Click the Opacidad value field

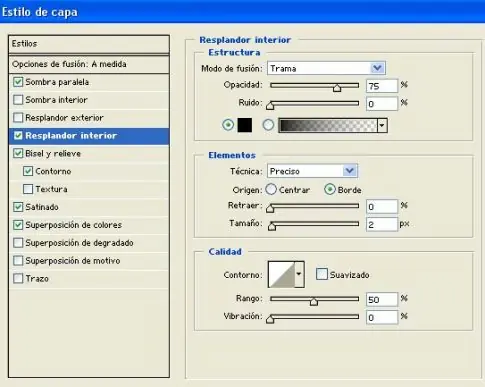pos(382,86)
